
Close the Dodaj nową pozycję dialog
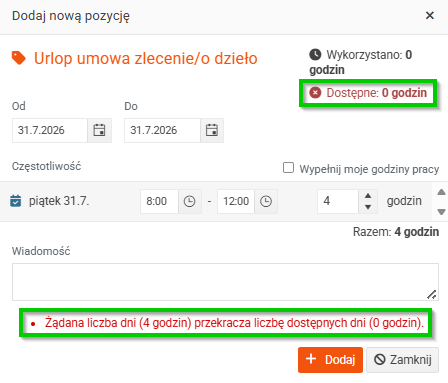[x=430, y=15]
